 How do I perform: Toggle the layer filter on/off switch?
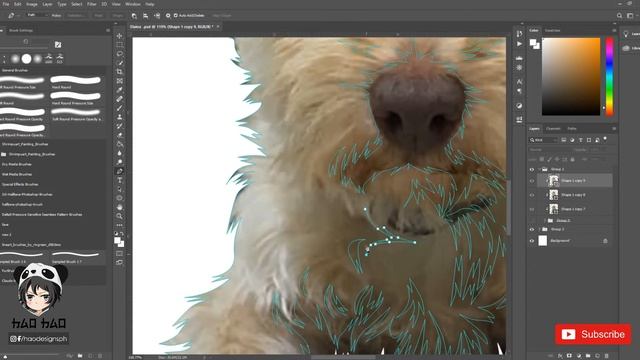click(x=605, y=139)
